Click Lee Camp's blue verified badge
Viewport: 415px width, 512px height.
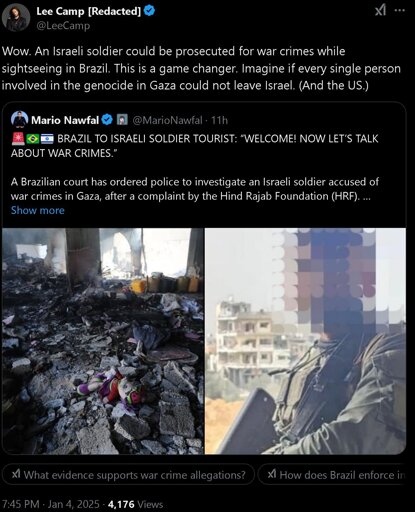tap(149, 11)
